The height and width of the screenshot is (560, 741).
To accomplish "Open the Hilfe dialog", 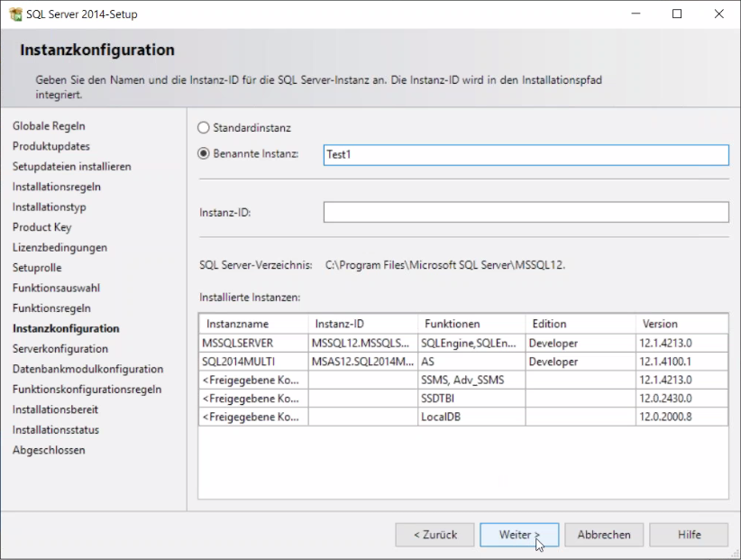I will (689, 534).
